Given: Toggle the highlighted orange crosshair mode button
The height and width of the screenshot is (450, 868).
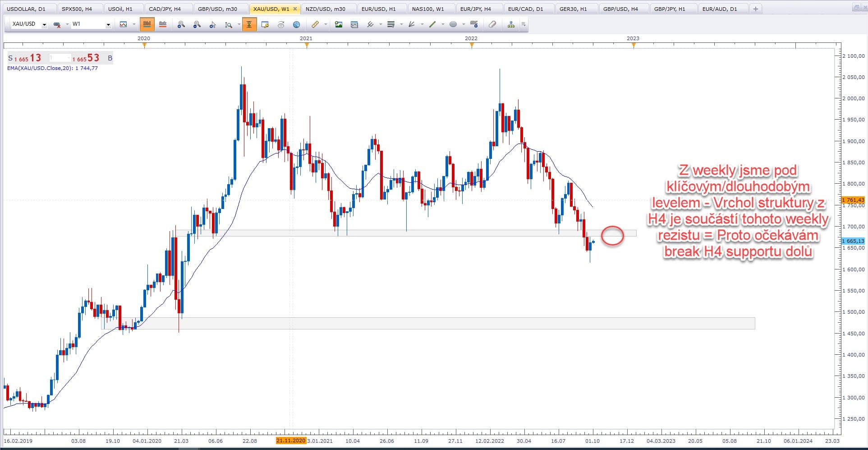Looking at the screenshot, I should coord(249,24).
